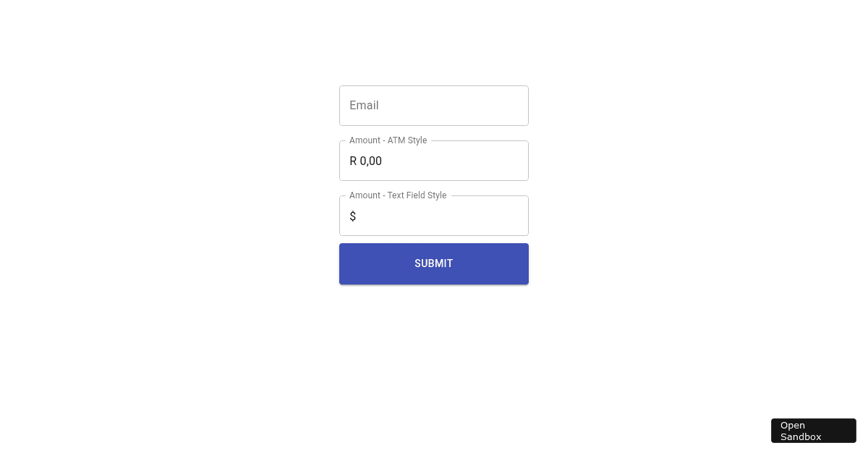Screen dimensions: 868x456
Task: Select the dollar sign in text field style amount
Action: [x=353, y=216]
